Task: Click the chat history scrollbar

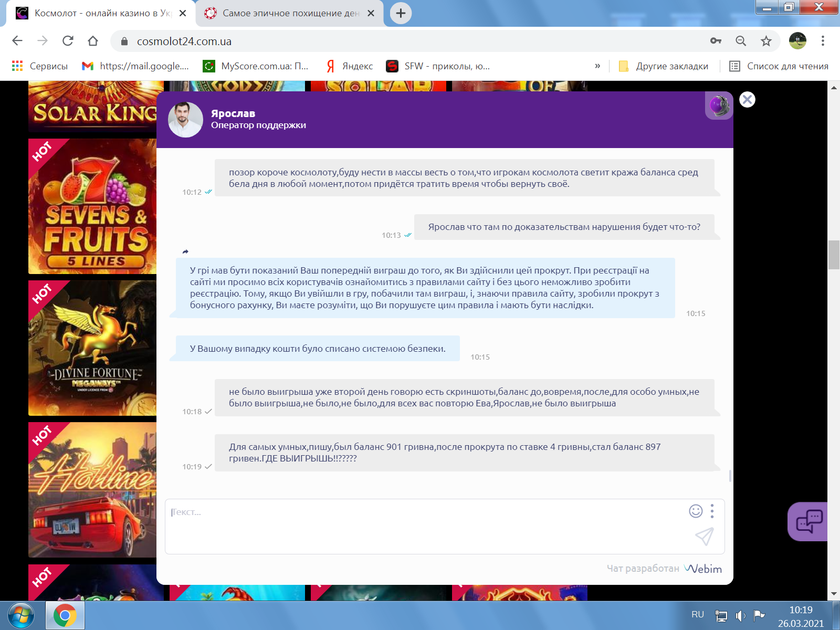Action: (x=730, y=476)
